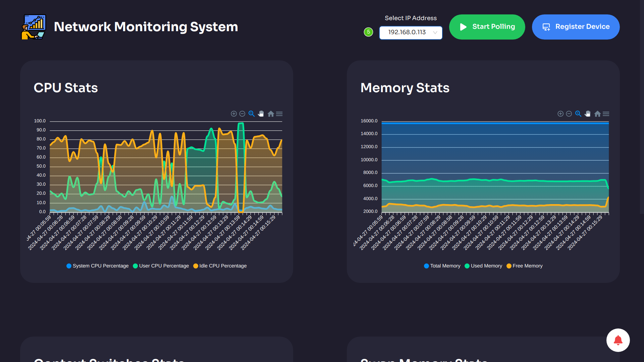Reset zoom with home icon in Memory Stats
Screen dimensions: 644x362
pyautogui.click(x=597, y=114)
